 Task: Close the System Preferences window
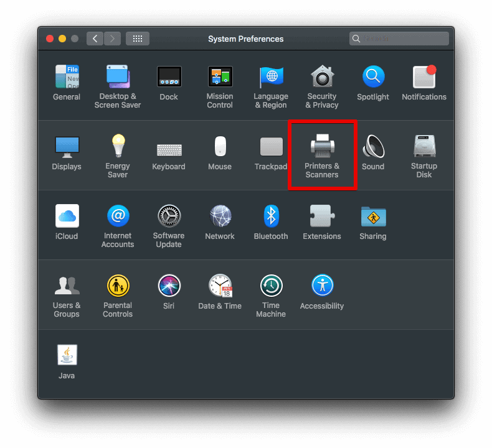pyautogui.click(x=50, y=39)
